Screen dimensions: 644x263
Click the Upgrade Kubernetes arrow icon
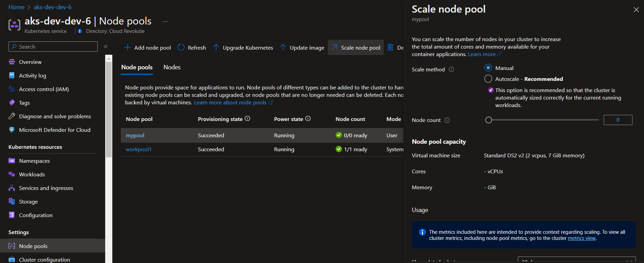216,48
